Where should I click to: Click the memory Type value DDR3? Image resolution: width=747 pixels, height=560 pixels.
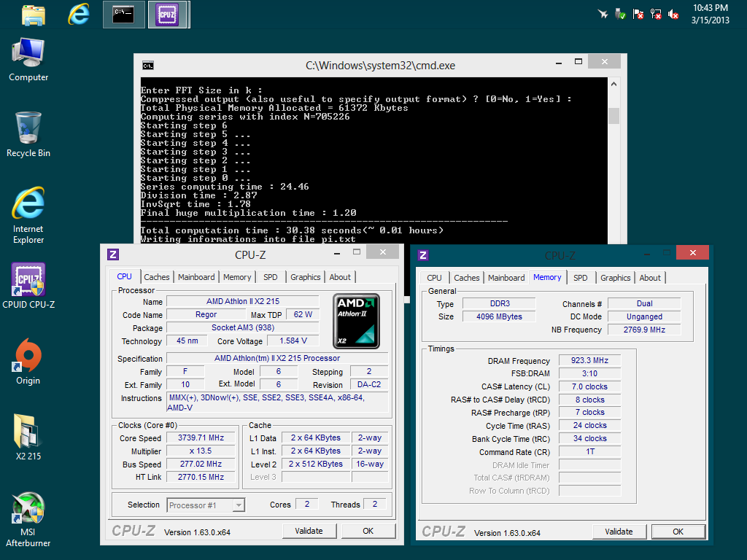click(x=499, y=304)
